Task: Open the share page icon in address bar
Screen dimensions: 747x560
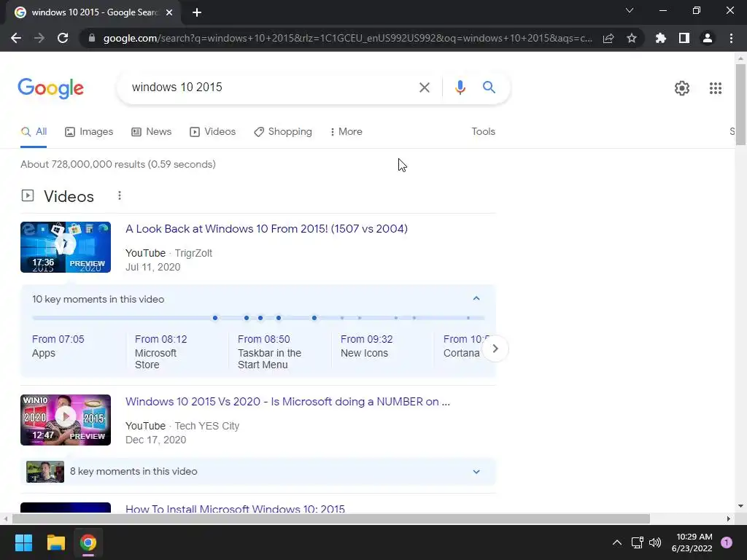Action: (x=608, y=39)
